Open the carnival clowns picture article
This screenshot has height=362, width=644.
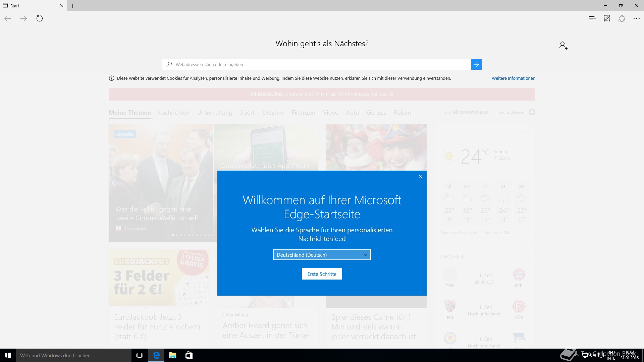pyautogui.click(x=376, y=147)
